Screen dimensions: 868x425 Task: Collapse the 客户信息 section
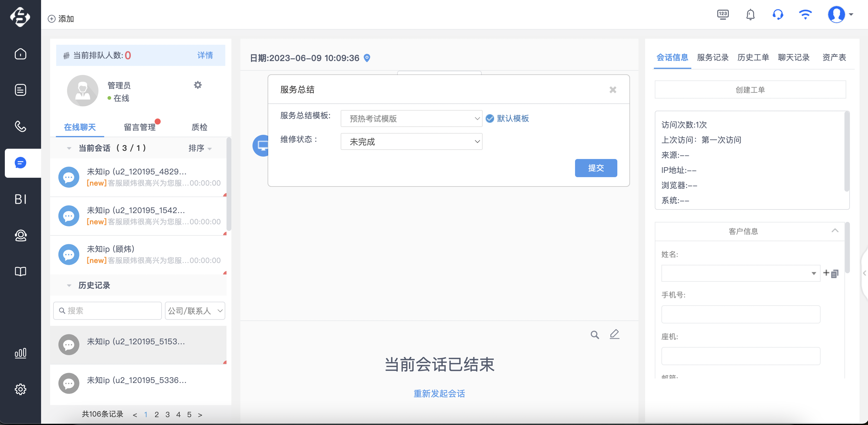pos(835,231)
